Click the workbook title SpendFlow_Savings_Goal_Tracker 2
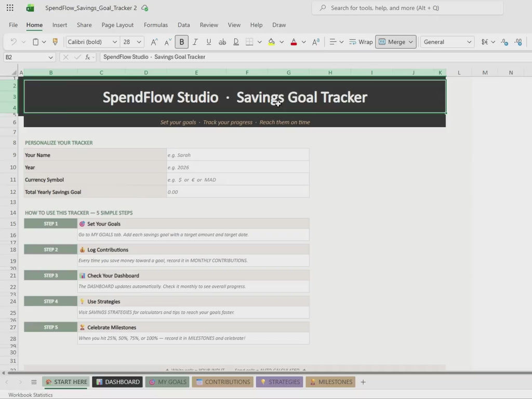This screenshot has height=399, width=532. tap(91, 8)
